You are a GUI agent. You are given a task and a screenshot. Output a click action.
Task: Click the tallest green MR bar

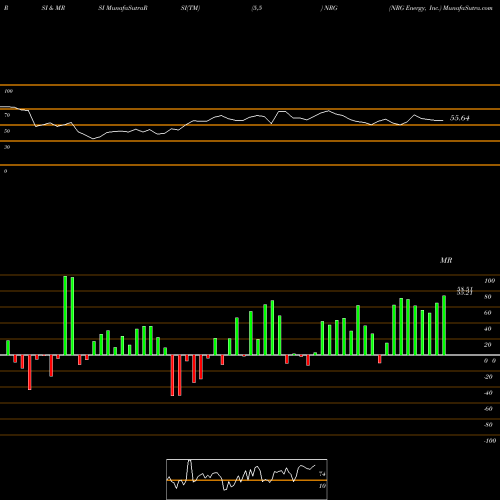65,315
